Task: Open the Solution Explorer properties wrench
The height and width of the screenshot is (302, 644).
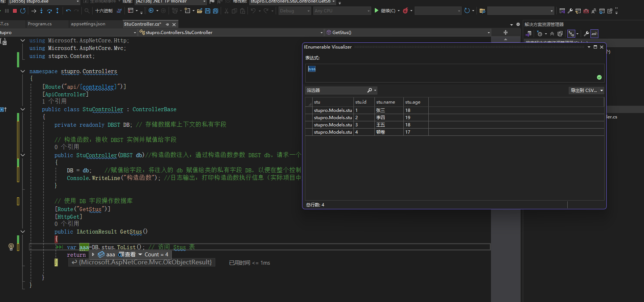Action: point(586,34)
